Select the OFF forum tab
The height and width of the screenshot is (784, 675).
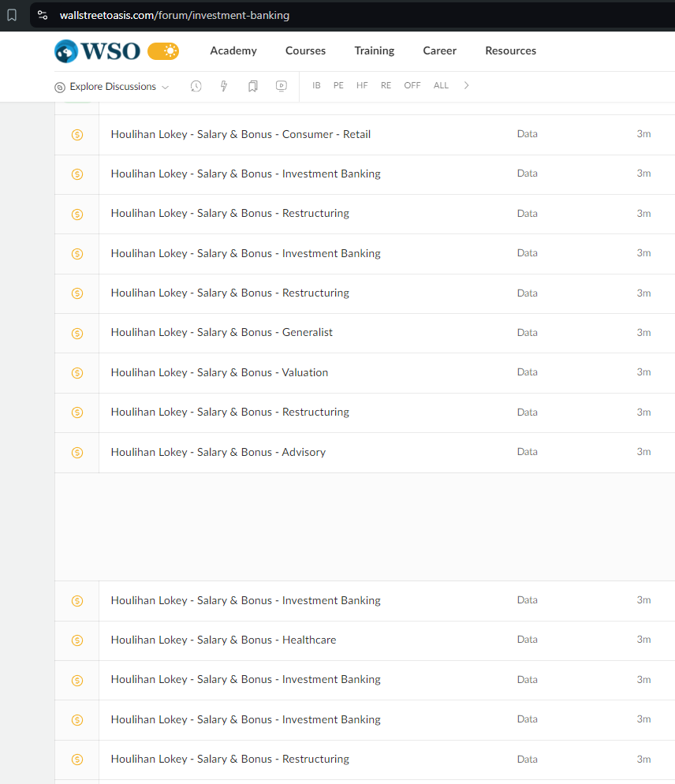click(412, 85)
